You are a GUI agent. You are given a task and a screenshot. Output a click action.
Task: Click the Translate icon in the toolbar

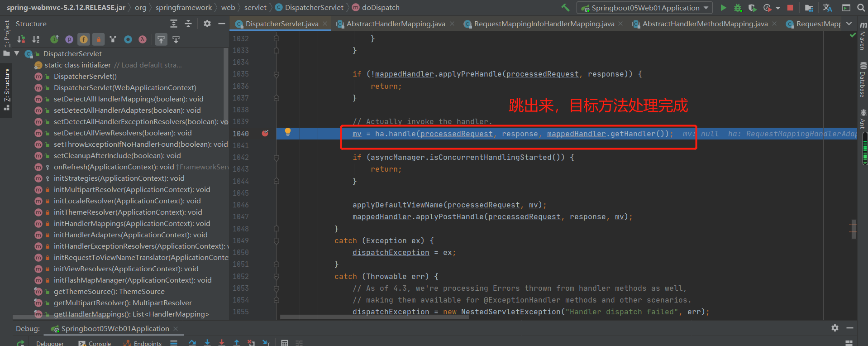tap(827, 8)
